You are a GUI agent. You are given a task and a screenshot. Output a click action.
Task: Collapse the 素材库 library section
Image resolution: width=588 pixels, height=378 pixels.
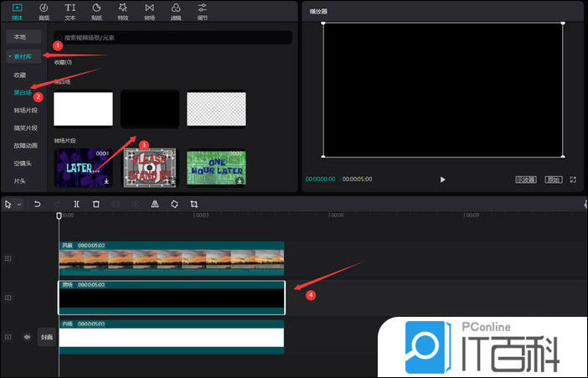click(23, 56)
